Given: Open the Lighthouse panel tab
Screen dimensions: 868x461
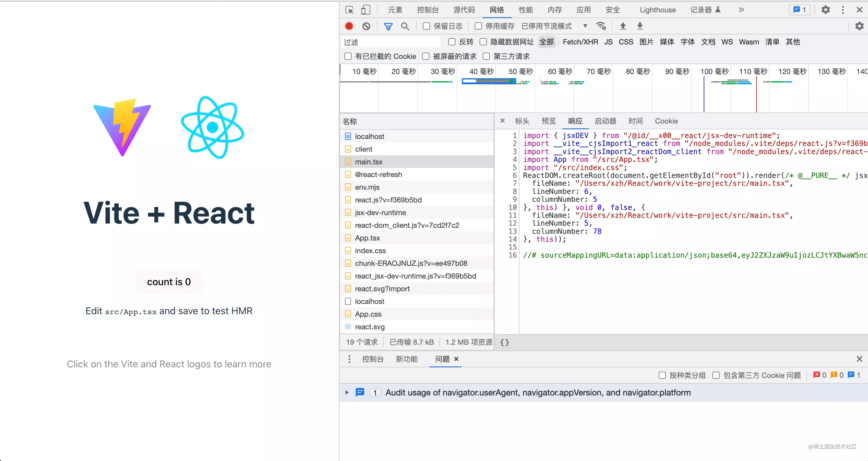Looking at the screenshot, I should 657,10.
